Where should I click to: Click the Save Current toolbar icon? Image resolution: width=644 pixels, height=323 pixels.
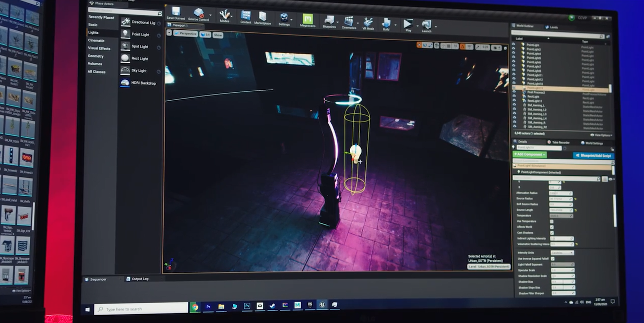point(175,14)
